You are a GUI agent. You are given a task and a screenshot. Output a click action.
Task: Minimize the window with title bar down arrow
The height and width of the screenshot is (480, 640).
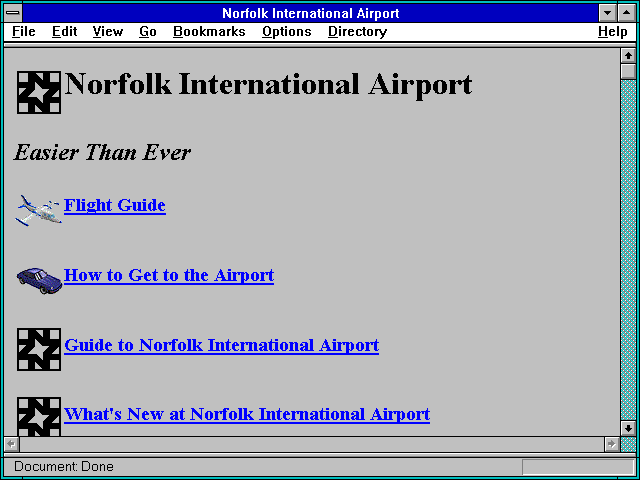607,13
